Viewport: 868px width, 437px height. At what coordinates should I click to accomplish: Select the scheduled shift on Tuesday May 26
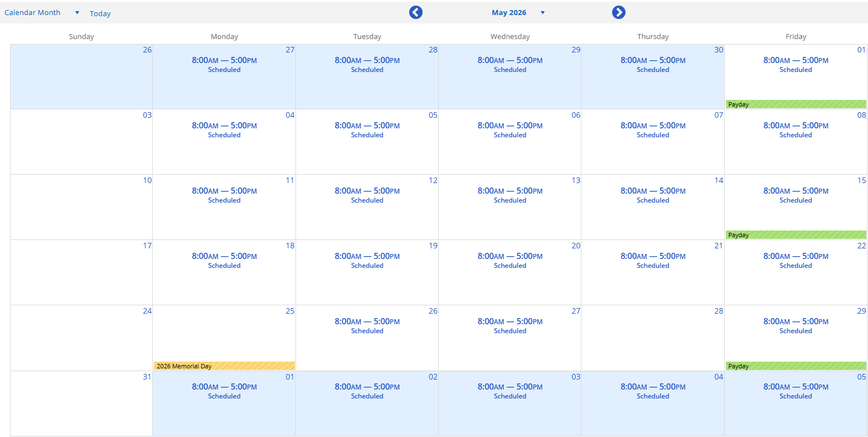367,326
